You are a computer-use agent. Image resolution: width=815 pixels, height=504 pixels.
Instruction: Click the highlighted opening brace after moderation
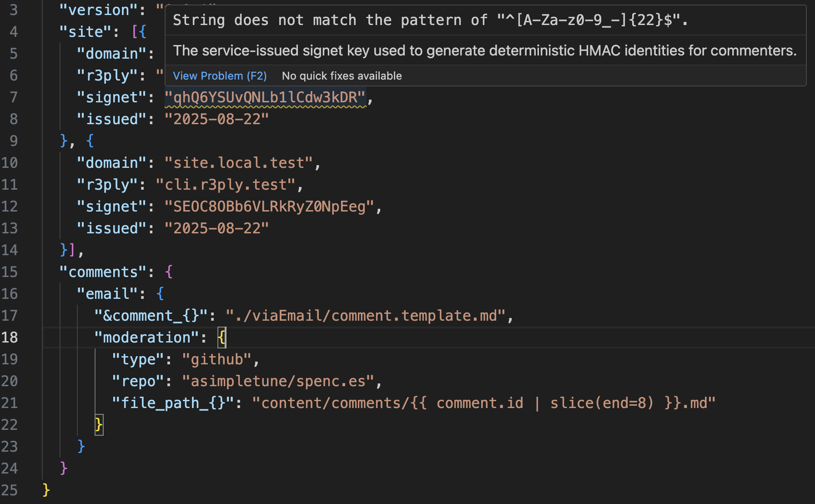(x=221, y=337)
